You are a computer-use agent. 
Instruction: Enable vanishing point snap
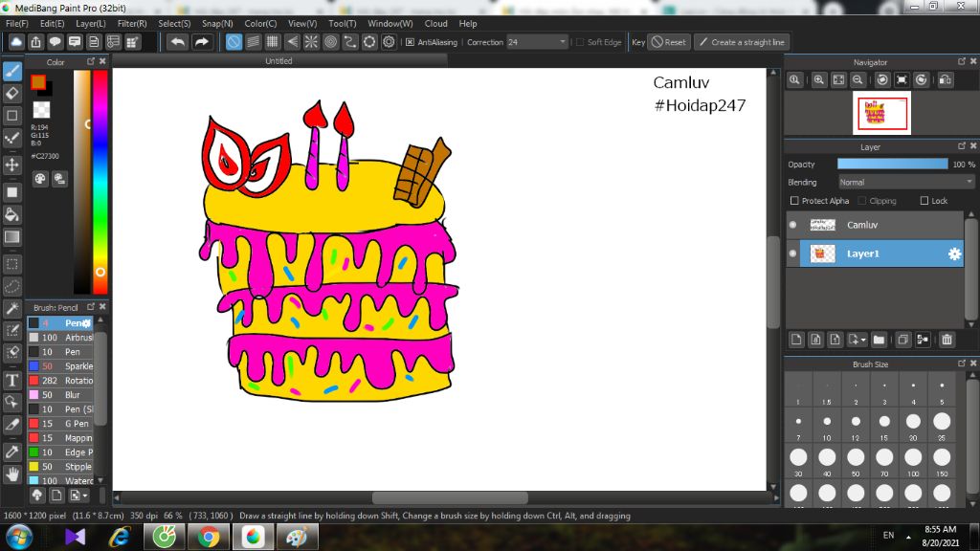tap(292, 42)
